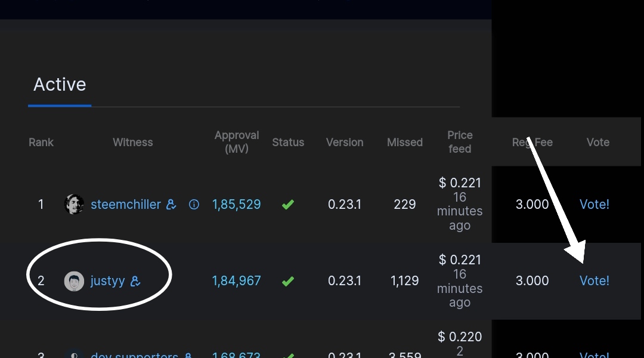Vote for justyy witness

(x=595, y=280)
